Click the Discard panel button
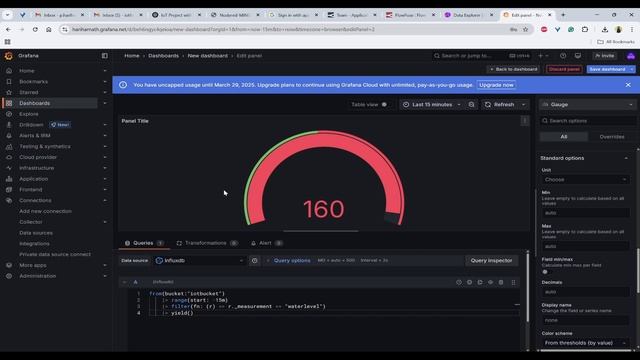 (x=564, y=69)
